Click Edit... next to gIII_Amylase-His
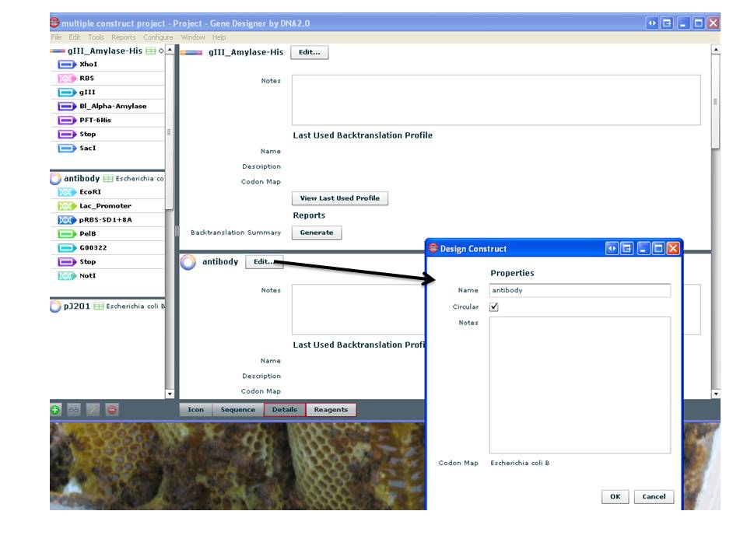 click(x=310, y=52)
